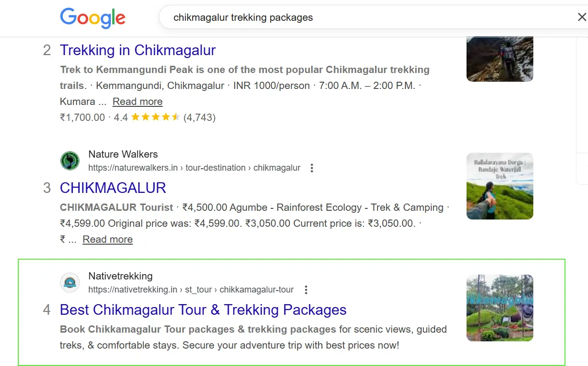Screen dimensions: 588x366
Task: Open the "Trekking in Chikmagalur" result
Action: click(x=137, y=50)
